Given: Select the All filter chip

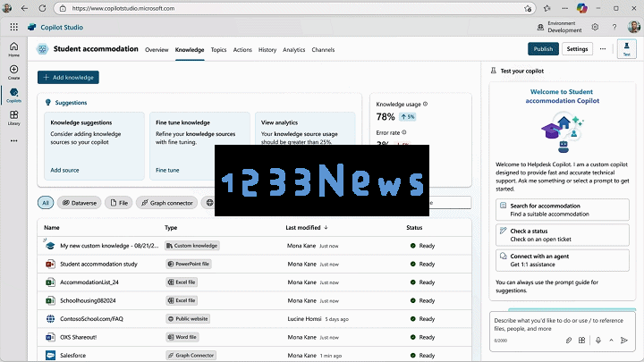Looking at the screenshot, I should click(x=46, y=203).
